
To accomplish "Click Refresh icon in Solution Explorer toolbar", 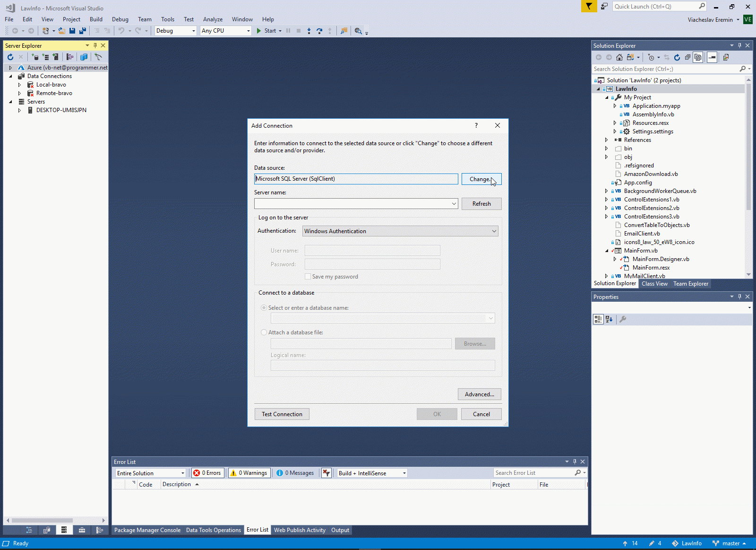I will tap(677, 57).
